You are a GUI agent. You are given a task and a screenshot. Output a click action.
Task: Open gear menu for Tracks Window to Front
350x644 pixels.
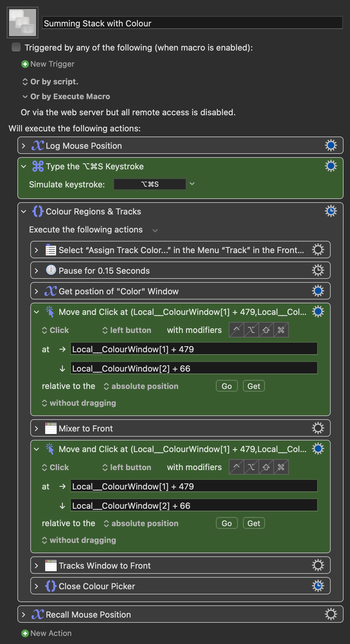click(x=318, y=565)
